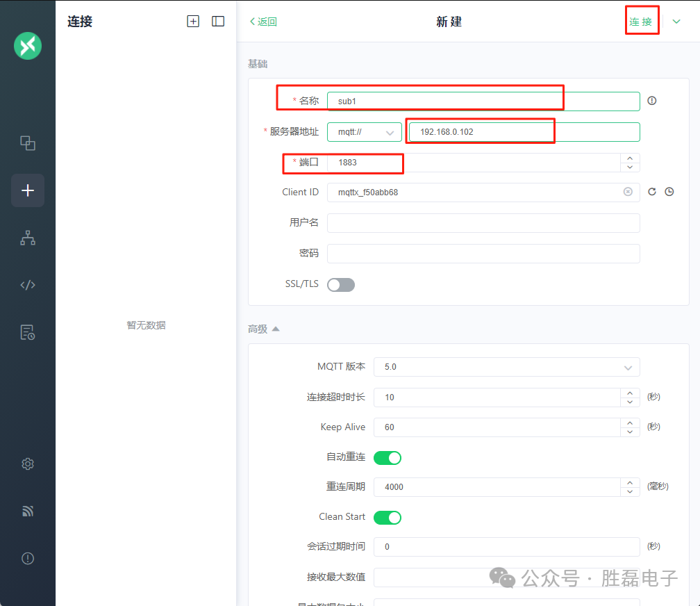Decrease the 端口 value
Image resolution: width=700 pixels, height=606 pixels.
630,167
